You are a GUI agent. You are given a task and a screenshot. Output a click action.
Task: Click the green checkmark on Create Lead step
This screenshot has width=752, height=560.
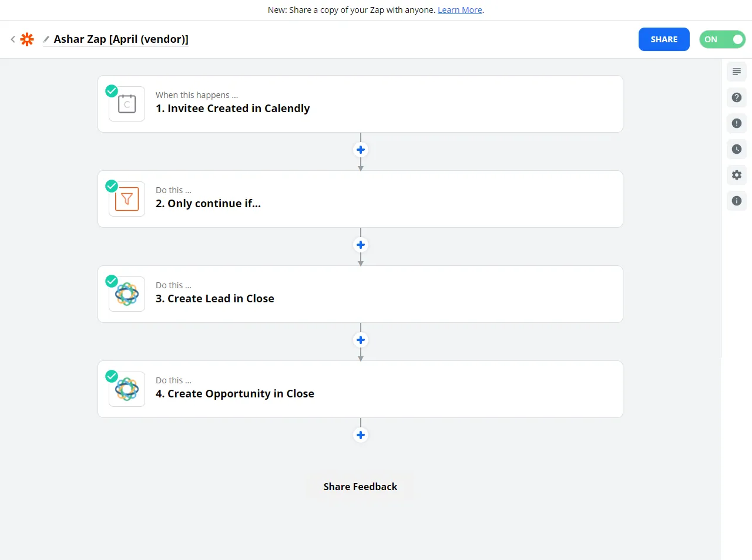(112, 281)
